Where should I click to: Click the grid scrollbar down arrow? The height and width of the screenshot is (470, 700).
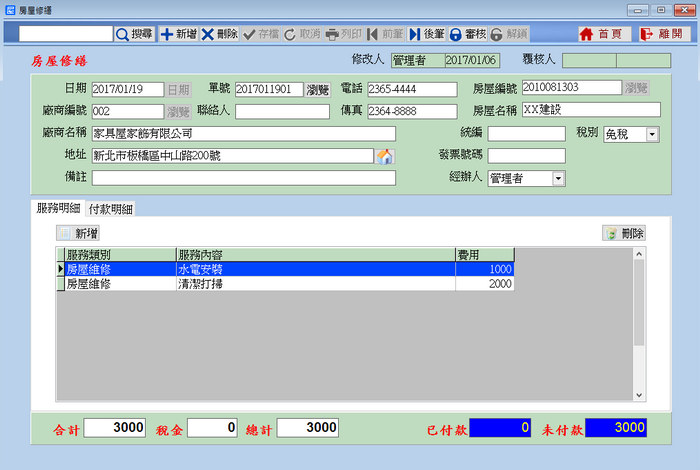pyautogui.click(x=639, y=395)
